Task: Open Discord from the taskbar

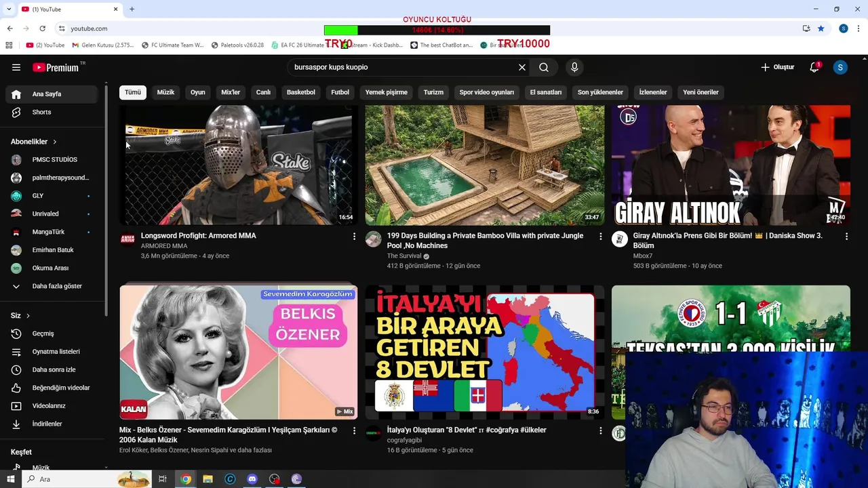Action: tap(252, 479)
